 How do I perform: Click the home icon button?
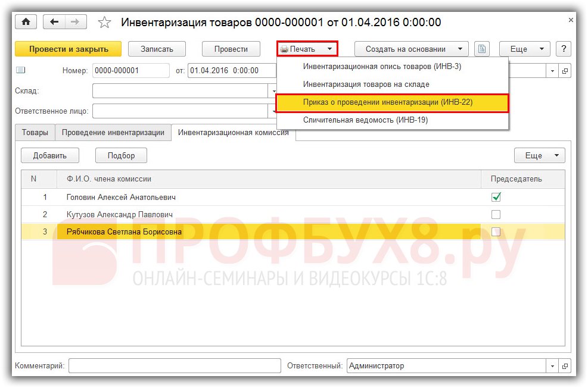click(26, 22)
